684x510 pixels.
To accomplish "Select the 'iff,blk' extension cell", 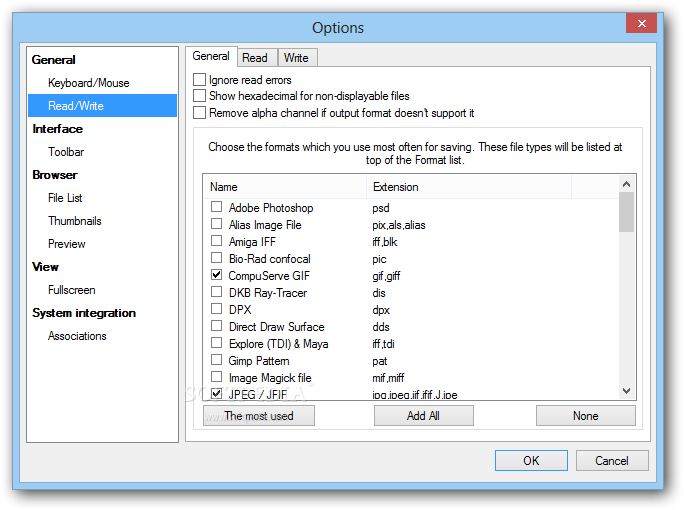I will coord(385,242).
